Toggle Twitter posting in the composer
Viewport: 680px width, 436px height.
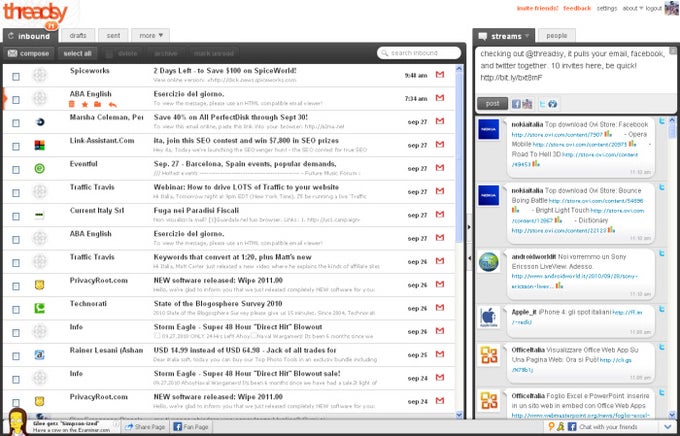click(x=541, y=104)
